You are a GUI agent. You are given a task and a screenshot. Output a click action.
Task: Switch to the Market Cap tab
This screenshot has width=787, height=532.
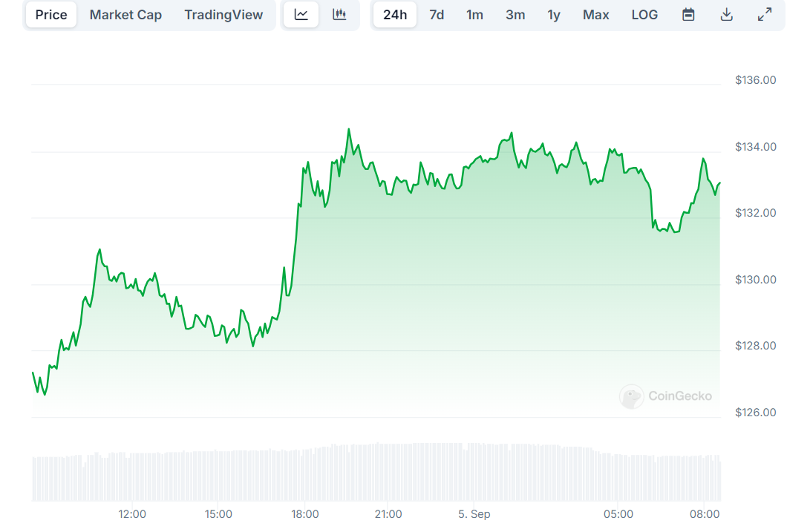point(125,15)
